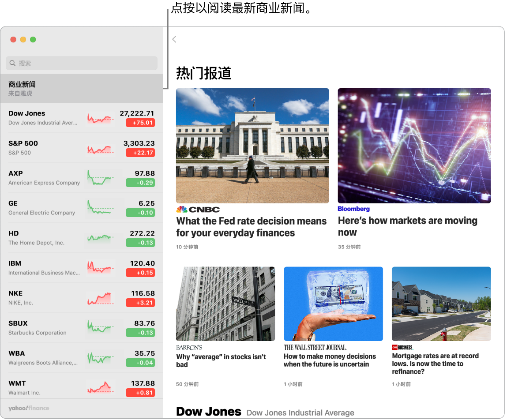
Task: Select 商业新闻 in the sidebar
Action: (82, 88)
